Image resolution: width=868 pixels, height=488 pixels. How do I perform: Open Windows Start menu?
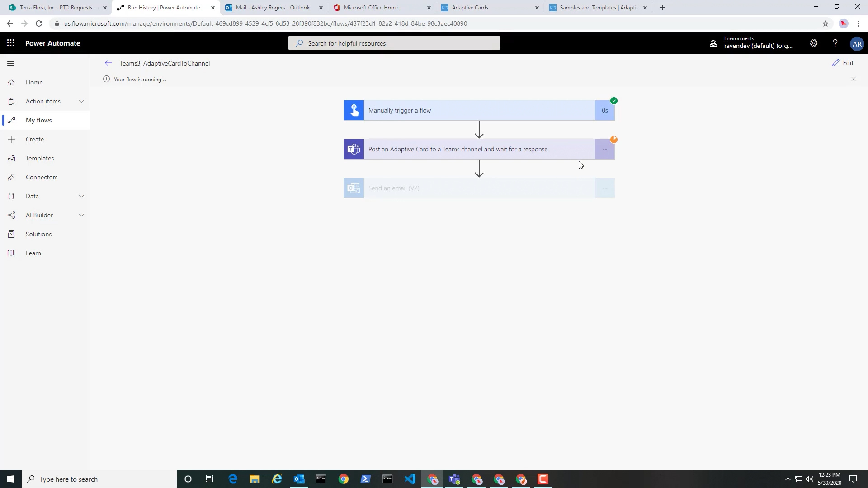[x=11, y=479]
